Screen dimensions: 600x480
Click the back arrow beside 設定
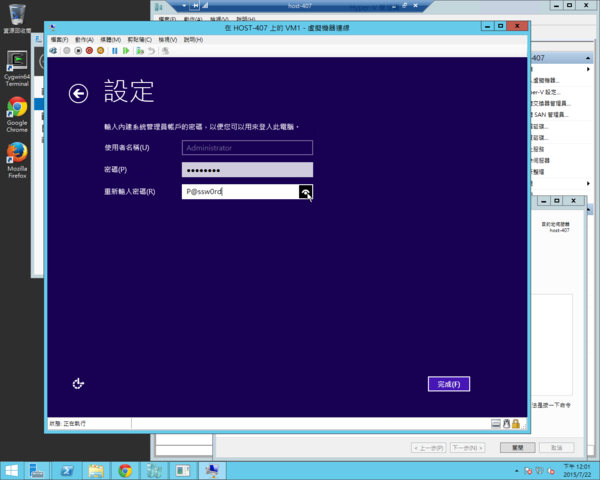[78, 93]
